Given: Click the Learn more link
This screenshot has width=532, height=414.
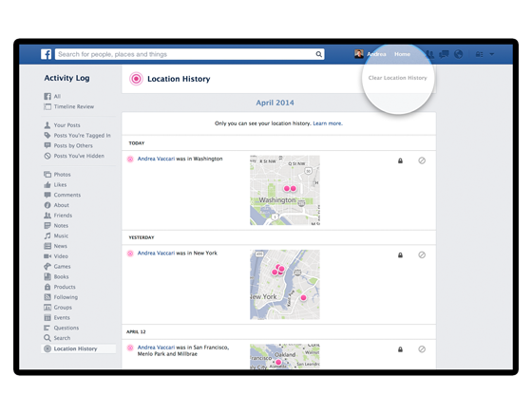Looking at the screenshot, I should (328, 123).
